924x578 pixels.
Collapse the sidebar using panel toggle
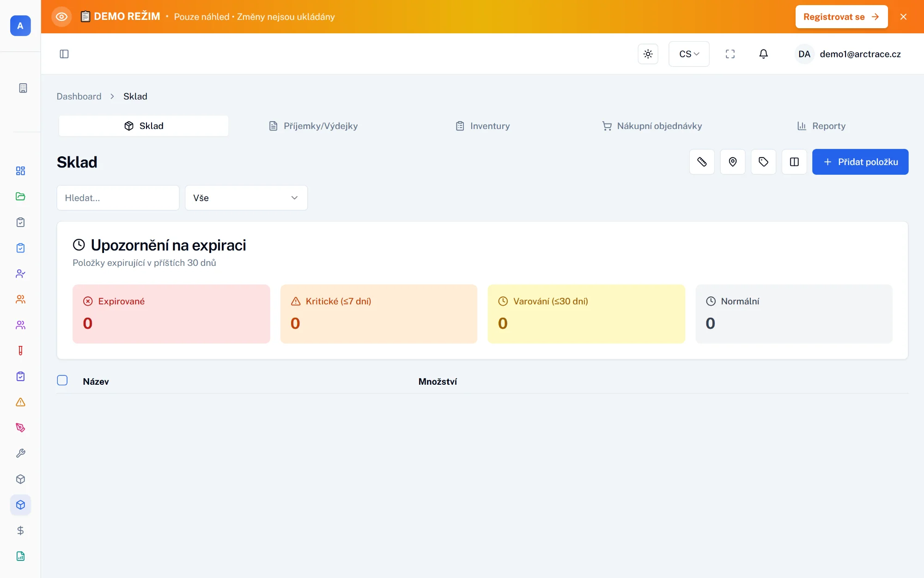pyautogui.click(x=64, y=54)
